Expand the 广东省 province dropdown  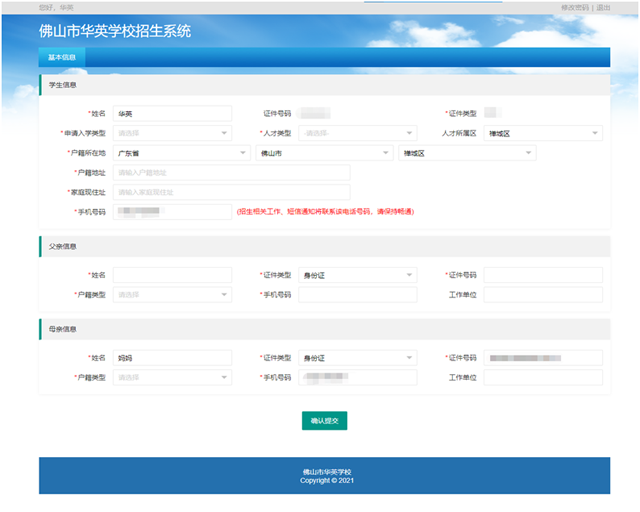(x=181, y=153)
